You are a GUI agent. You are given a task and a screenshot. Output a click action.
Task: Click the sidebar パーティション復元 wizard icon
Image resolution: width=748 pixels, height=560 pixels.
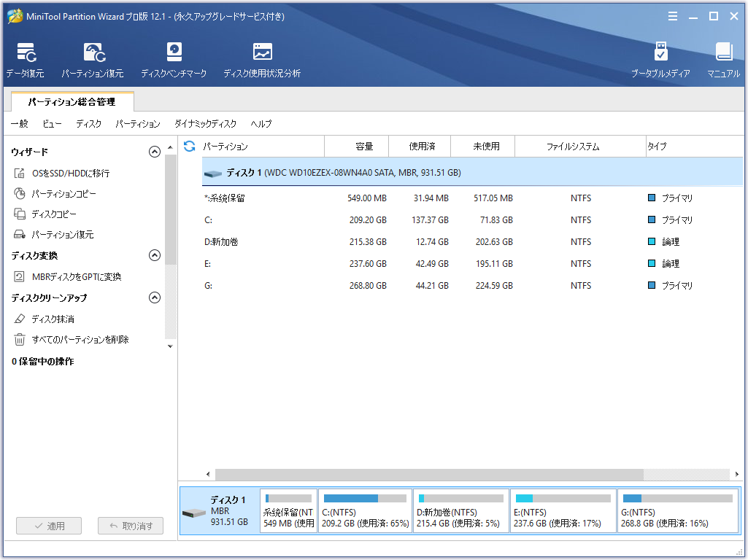point(20,235)
